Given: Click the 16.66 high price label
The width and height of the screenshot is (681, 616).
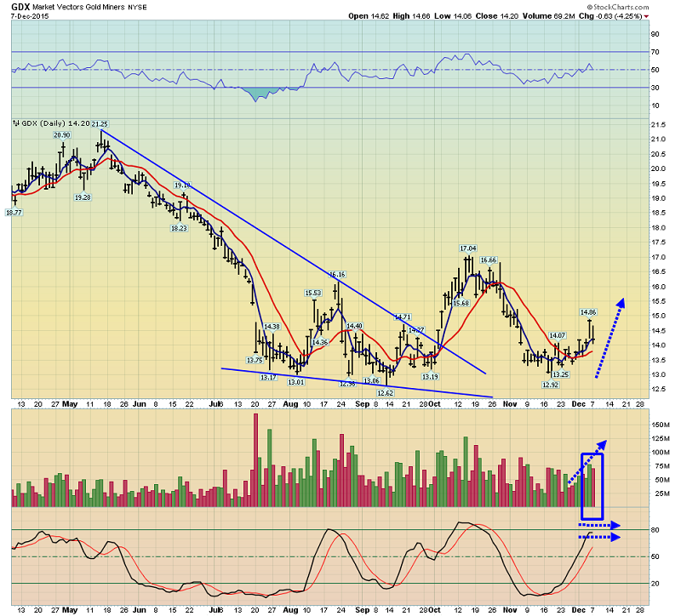Looking at the screenshot, I should [x=488, y=260].
